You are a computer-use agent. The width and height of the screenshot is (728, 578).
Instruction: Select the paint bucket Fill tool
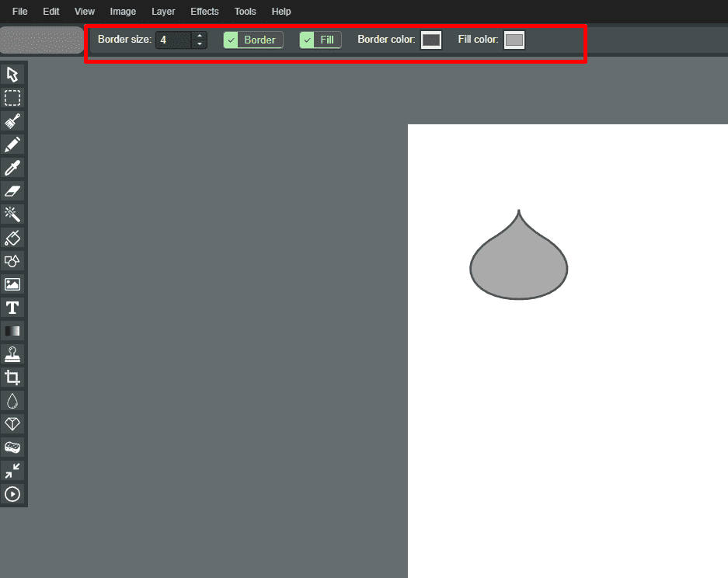pos(12,238)
